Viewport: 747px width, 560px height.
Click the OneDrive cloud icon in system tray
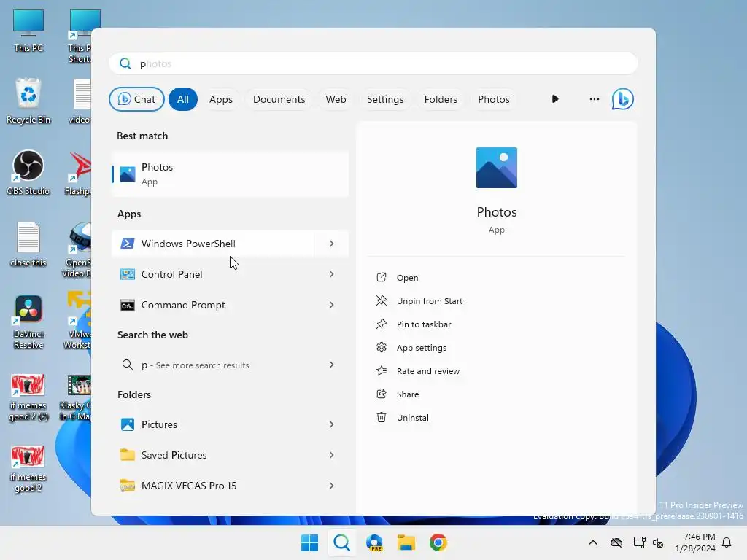[616, 542]
